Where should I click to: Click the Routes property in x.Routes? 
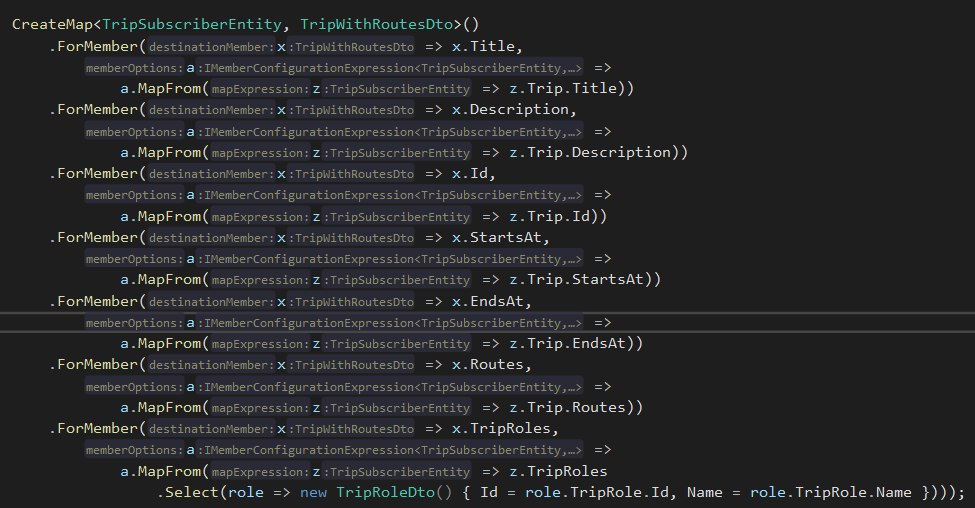click(x=497, y=364)
